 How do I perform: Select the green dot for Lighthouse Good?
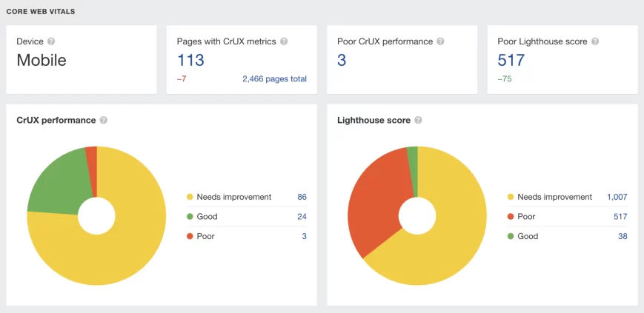click(x=511, y=236)
